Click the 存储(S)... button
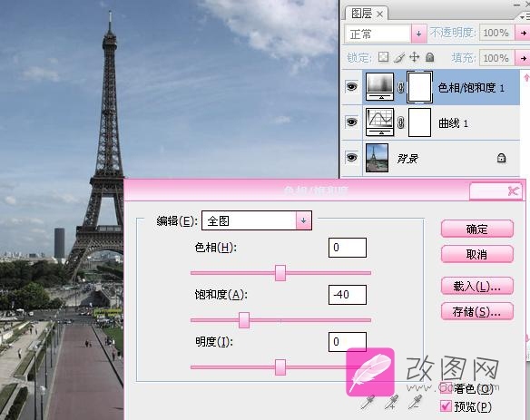The image size is (530, 420). click(477, 311)
